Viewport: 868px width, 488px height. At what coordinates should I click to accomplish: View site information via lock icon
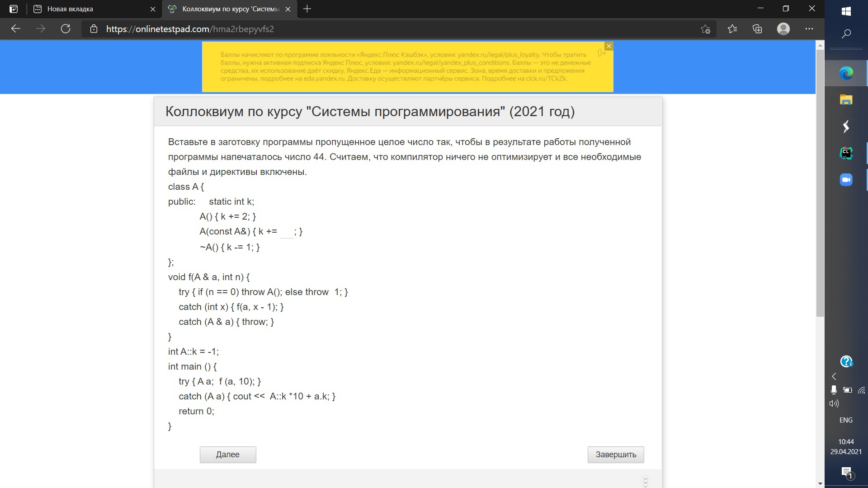[x=94, y=29]
